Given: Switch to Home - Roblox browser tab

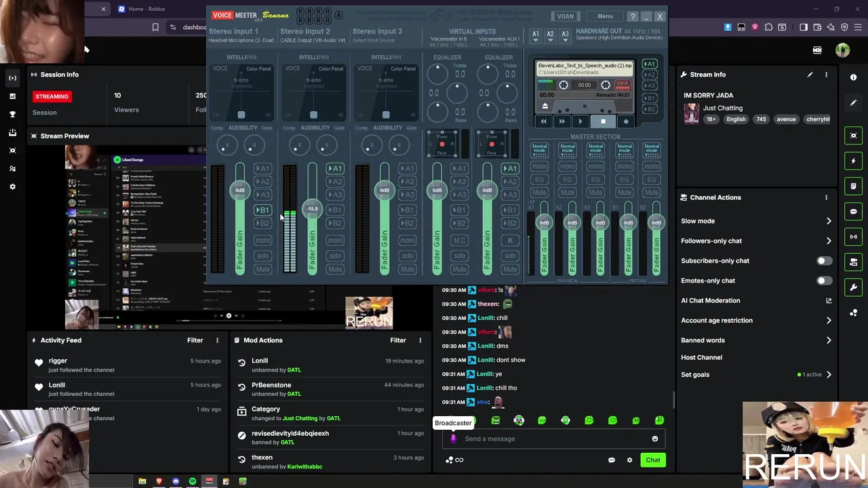Looking at the screenshot, I should [146, 9].
